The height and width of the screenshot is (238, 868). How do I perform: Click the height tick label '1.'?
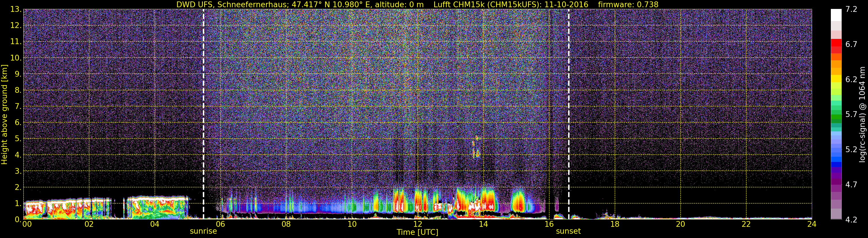click(18, 204)
